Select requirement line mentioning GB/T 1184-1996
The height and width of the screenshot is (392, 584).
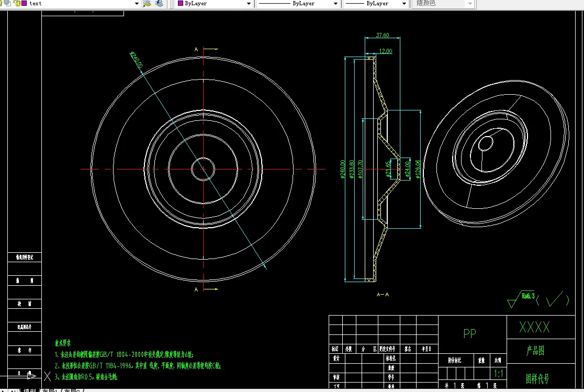click(138, 365)
